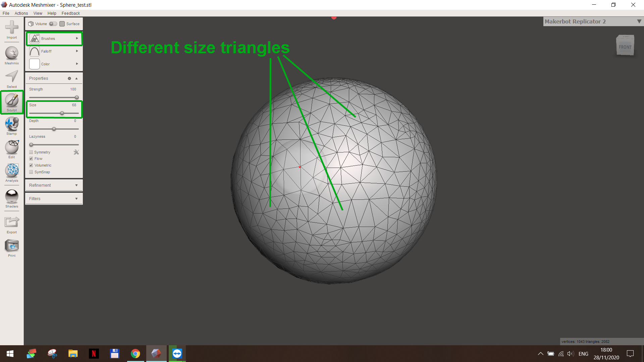Open the Makerbot Replicator 2 printer dropdown
The height and width of the screenshot is (362, 644).
(x=639, y=21)
